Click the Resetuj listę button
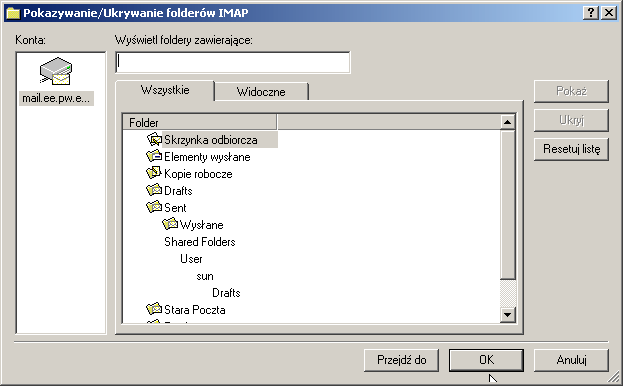Viewport: 623px width, 386px height. point(571,149)
